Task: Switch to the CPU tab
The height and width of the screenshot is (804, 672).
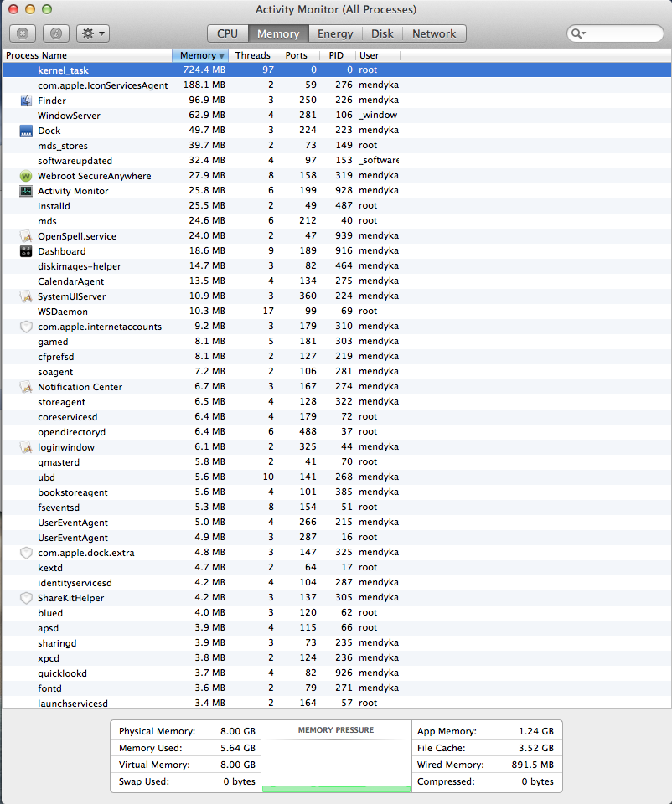Action: pos(227,33)
